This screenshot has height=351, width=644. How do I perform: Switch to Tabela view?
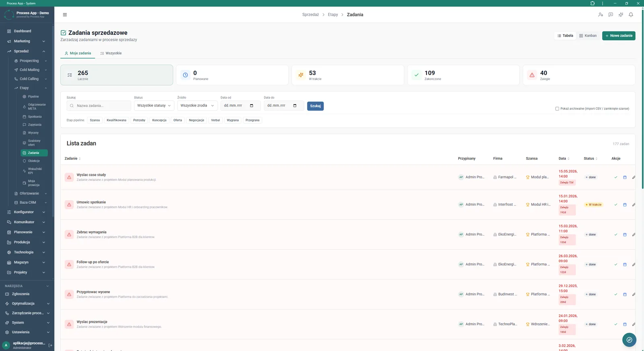pyautogui.click(x=565, y=36)
